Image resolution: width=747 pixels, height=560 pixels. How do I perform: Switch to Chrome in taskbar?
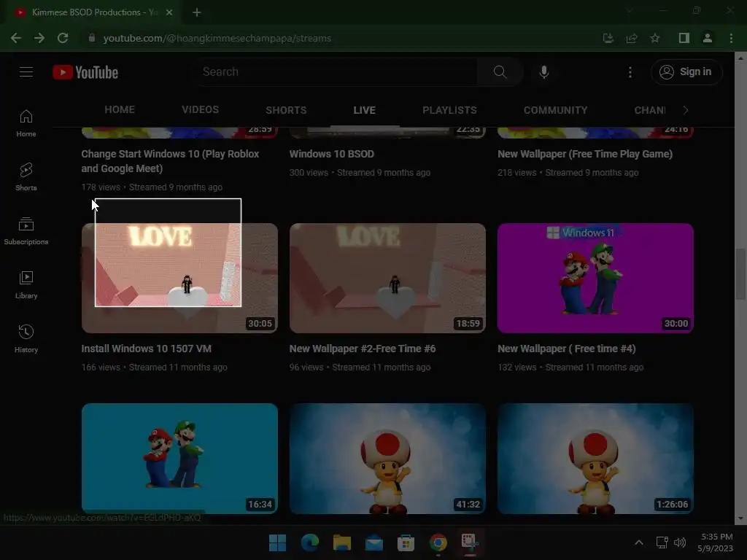click(x=438, y=542)
